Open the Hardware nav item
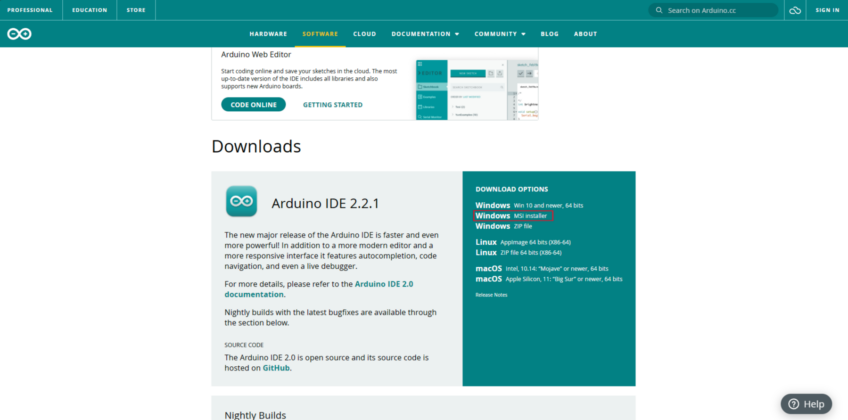 tap(268, 34)
